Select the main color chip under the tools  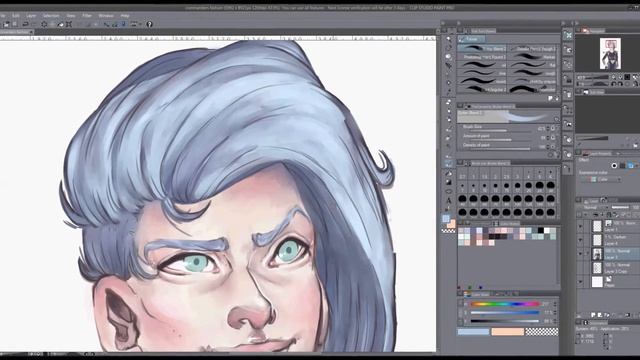pos(446,219)
